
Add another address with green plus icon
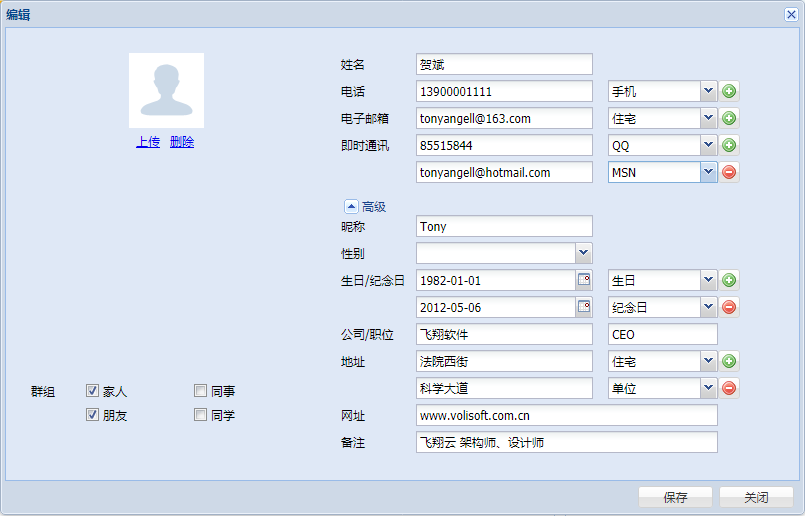[x=729, y=361]
